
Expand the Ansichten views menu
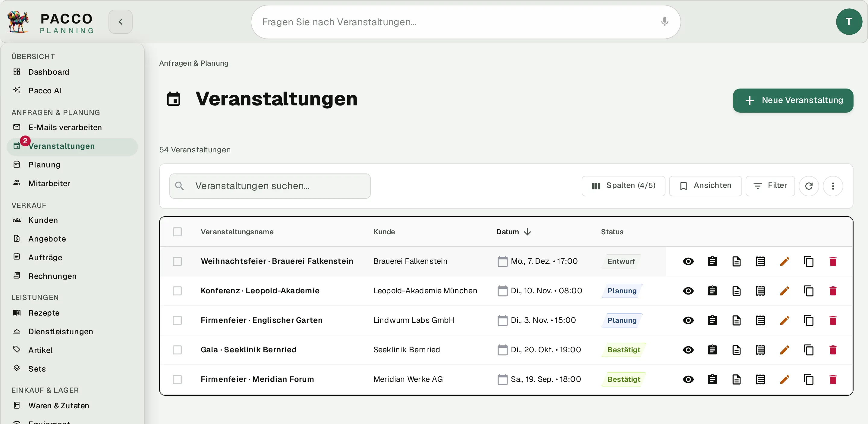pyautogui.click(x=705, y=186)
